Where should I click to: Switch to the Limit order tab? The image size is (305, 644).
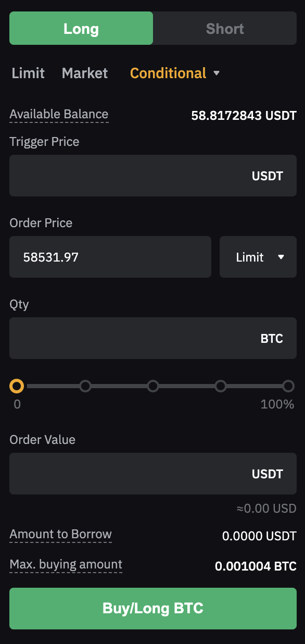pos(28,73)
